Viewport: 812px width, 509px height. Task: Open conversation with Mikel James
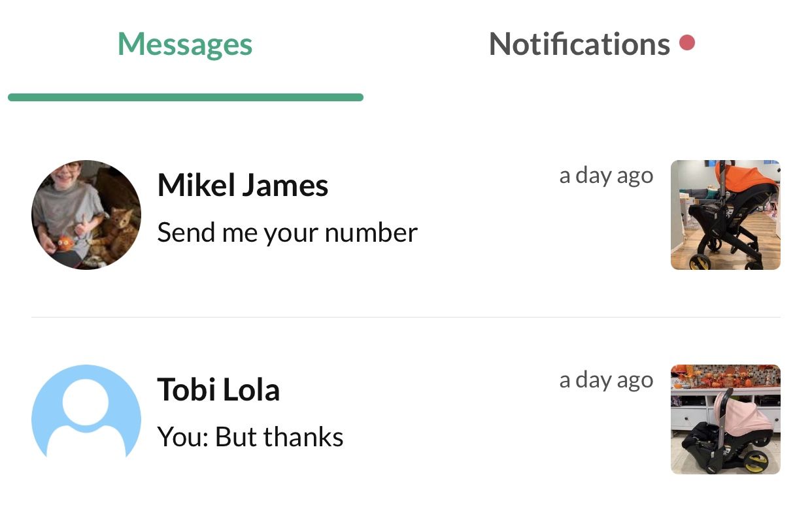(x=406, y=214)
